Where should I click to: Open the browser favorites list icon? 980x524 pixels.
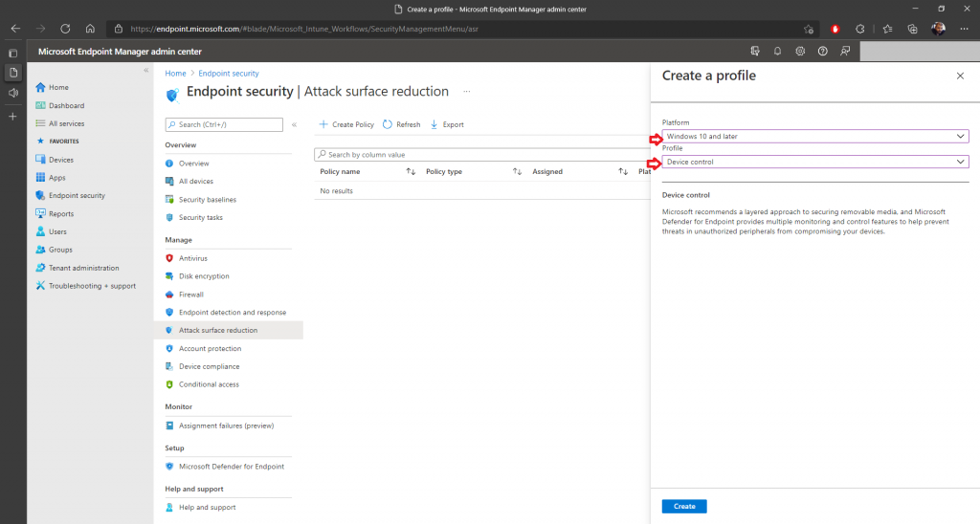887,29
